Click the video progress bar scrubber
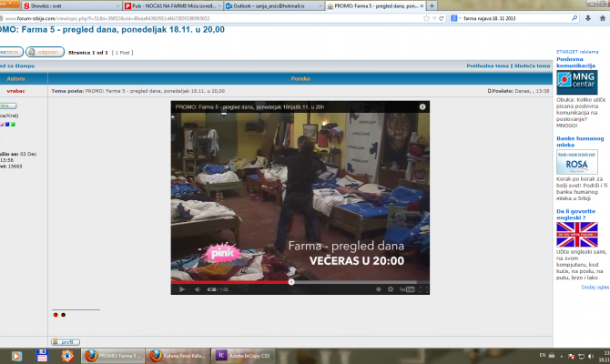 [290, 281]
